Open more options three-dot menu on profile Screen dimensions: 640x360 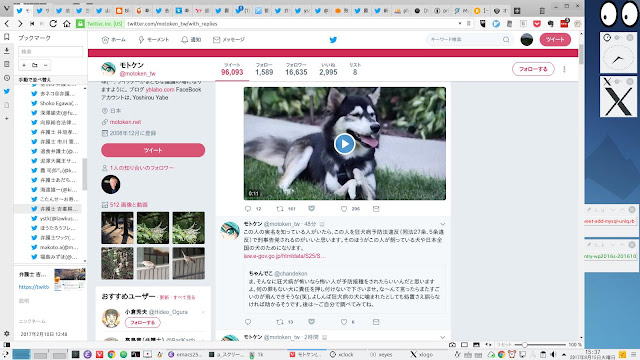[564, 69]
